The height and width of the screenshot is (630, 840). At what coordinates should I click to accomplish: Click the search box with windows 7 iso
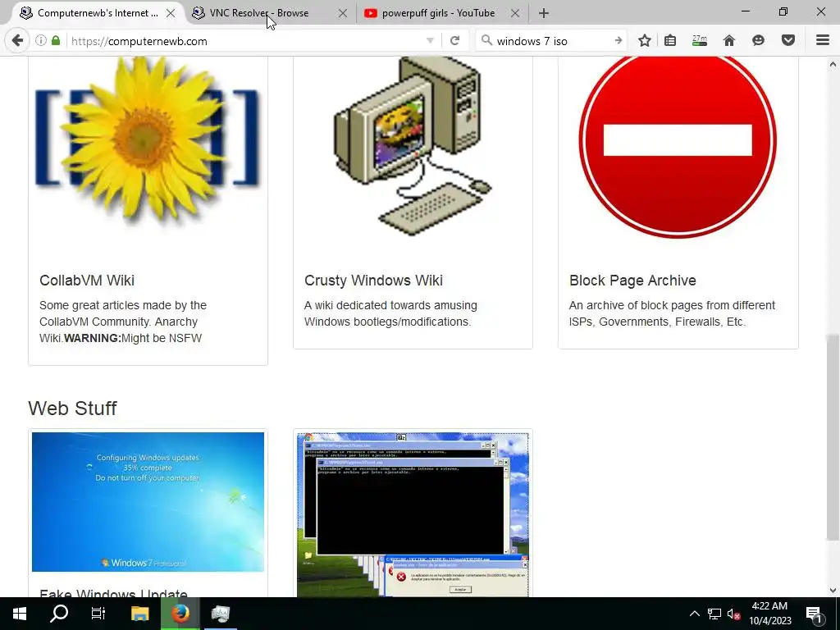[x=552, y=41]
